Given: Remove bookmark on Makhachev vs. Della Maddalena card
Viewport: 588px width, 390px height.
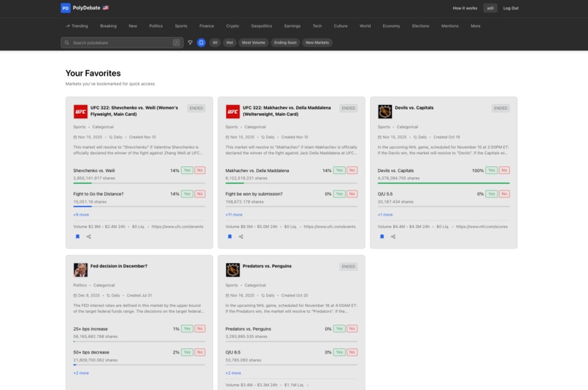Looking at the screenshot, I should [x=230, y=236].
